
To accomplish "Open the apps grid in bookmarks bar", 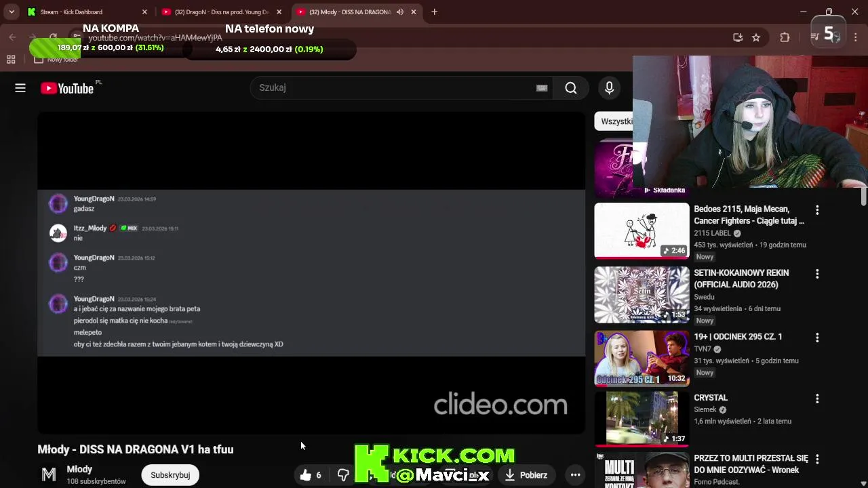I will pos(11,60).
